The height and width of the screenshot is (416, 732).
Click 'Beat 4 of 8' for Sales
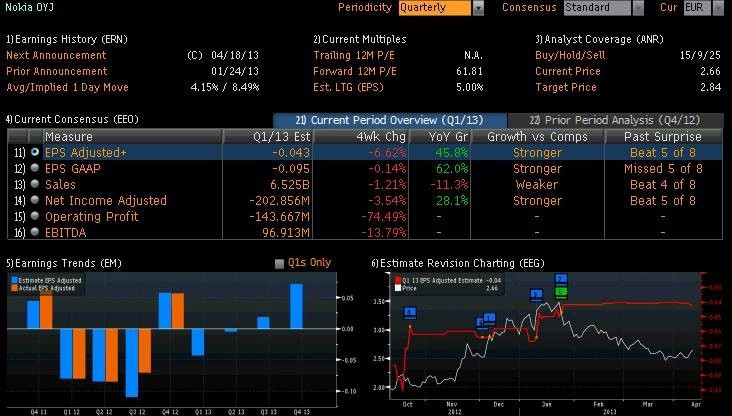click(x=663, y=184)
